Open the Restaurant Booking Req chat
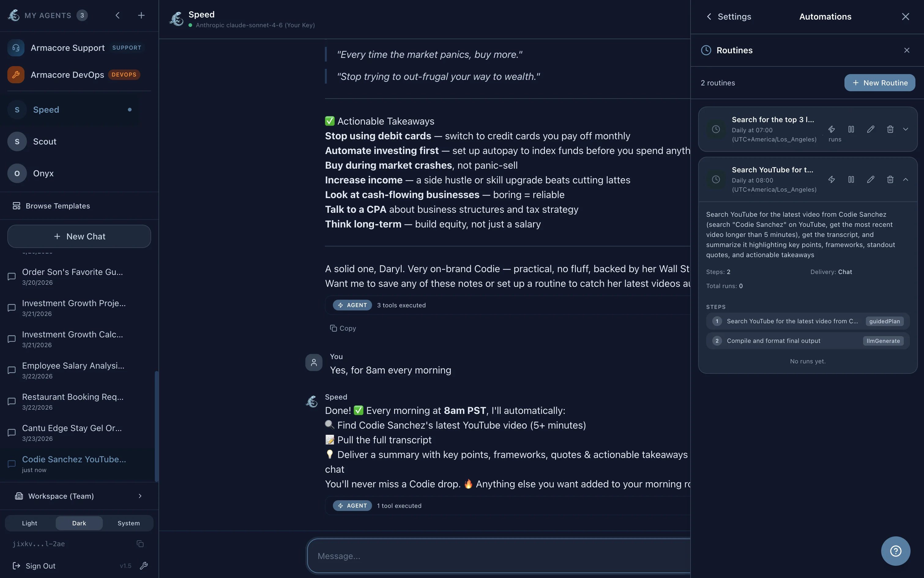The height and width of the screenshot is (578, 924). pos(73,397)
